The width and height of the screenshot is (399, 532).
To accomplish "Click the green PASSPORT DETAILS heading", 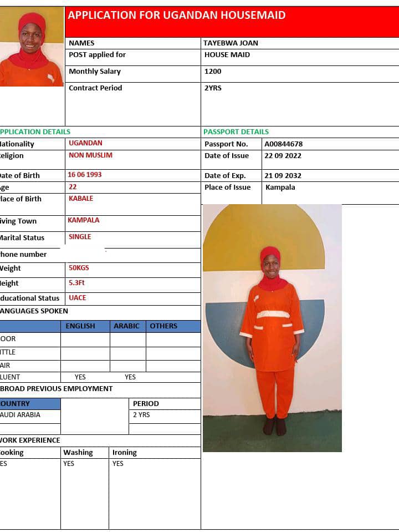I will click(x=236, y=131).
